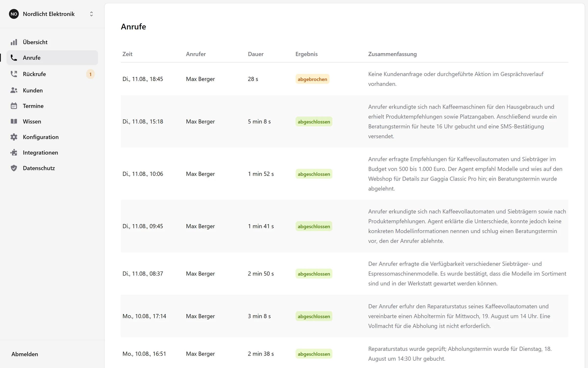Viewport: 588px width, 368px height.
Task: Open the call from Di., 11.08., 18:45
Action: coord(344,79)
